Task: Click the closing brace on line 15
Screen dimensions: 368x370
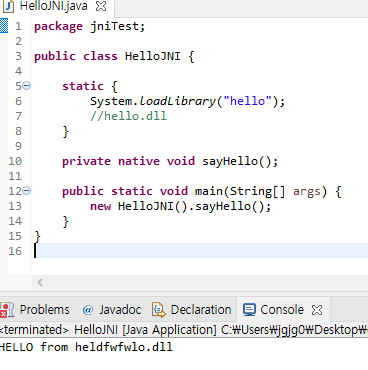Action: point(37,236)
